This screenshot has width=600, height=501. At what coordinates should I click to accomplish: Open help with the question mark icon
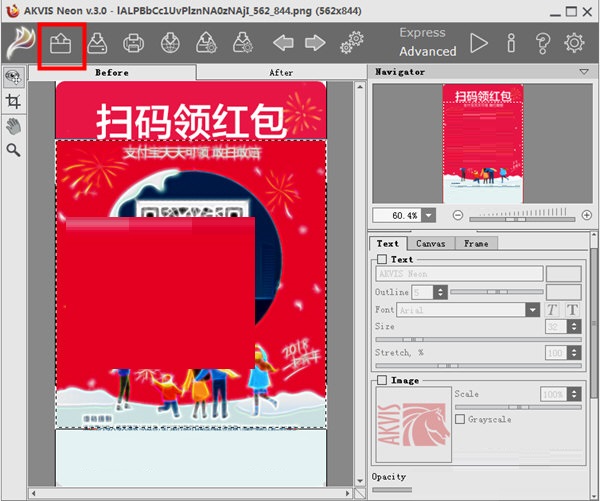543,43
